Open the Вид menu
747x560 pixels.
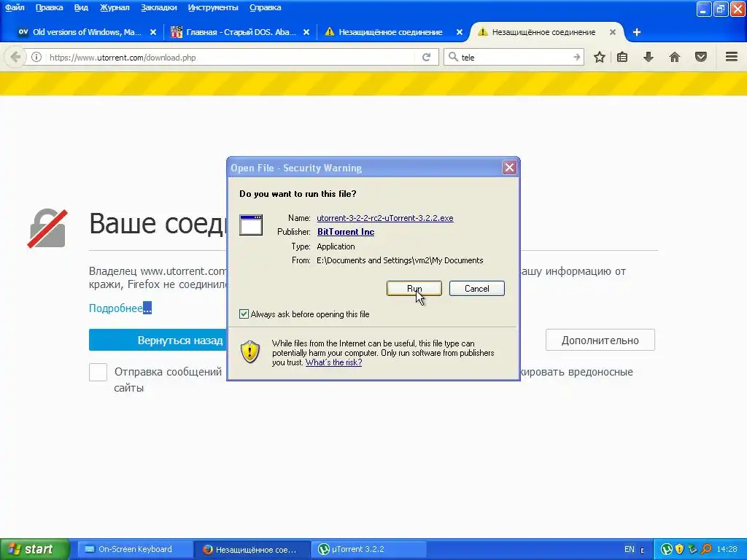81,7
